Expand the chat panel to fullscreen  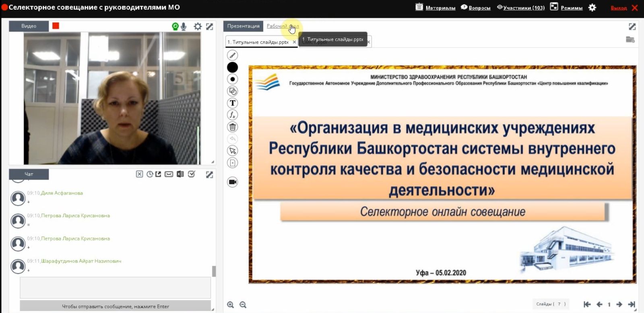click(210, 174)
